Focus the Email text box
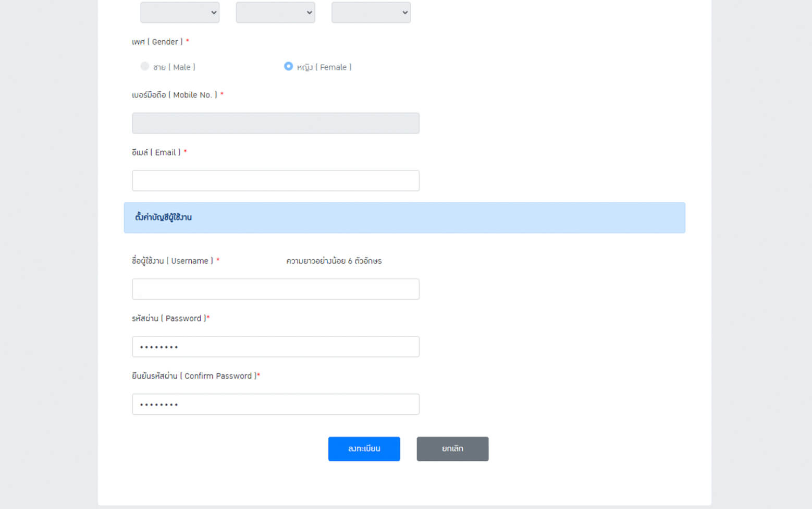The width and height of the screenshot is (812, 509). tap(275, 180)
